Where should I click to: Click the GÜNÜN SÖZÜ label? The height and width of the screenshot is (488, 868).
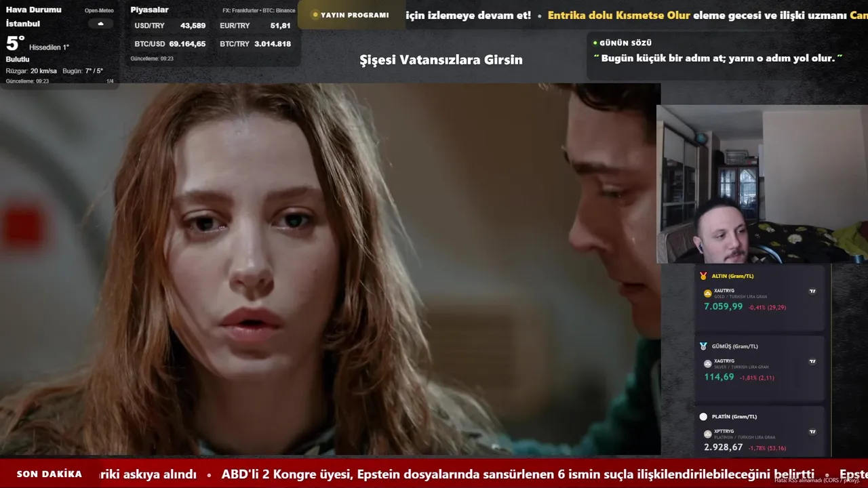(x=625, y=43)
